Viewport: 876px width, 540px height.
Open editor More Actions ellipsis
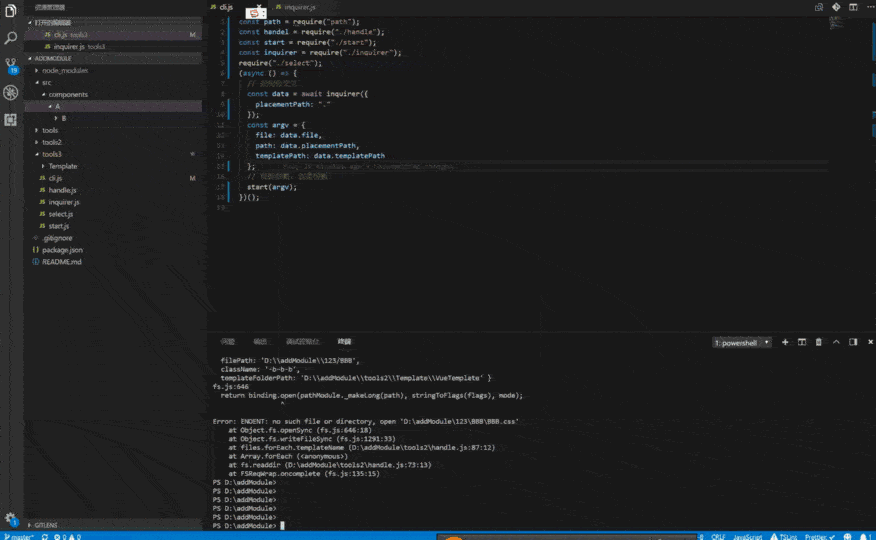870,7
